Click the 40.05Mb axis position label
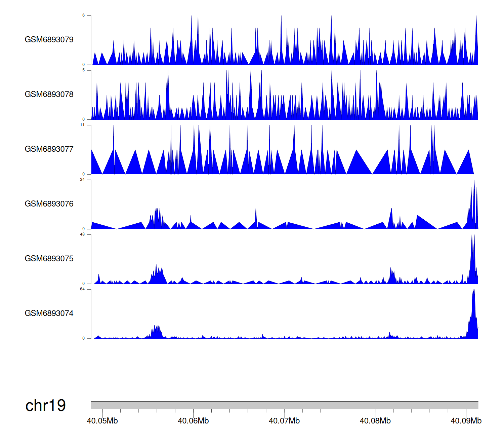Screen dimensions: 504x444 click(x=102, y=421)
